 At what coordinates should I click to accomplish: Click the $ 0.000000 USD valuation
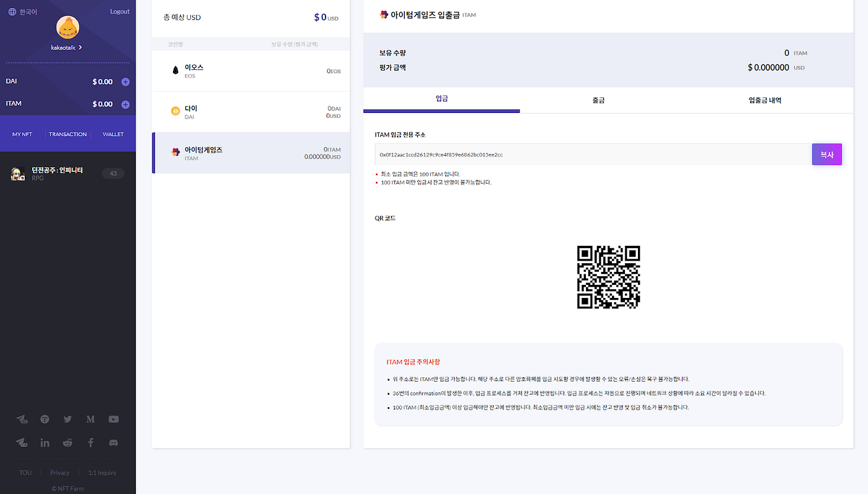pyautogui.click(x=776, y=67)
